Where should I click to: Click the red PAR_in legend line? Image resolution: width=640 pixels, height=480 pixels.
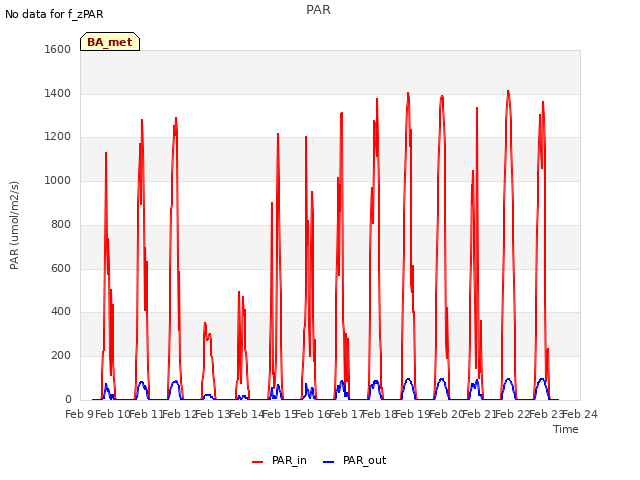point(258,462)
